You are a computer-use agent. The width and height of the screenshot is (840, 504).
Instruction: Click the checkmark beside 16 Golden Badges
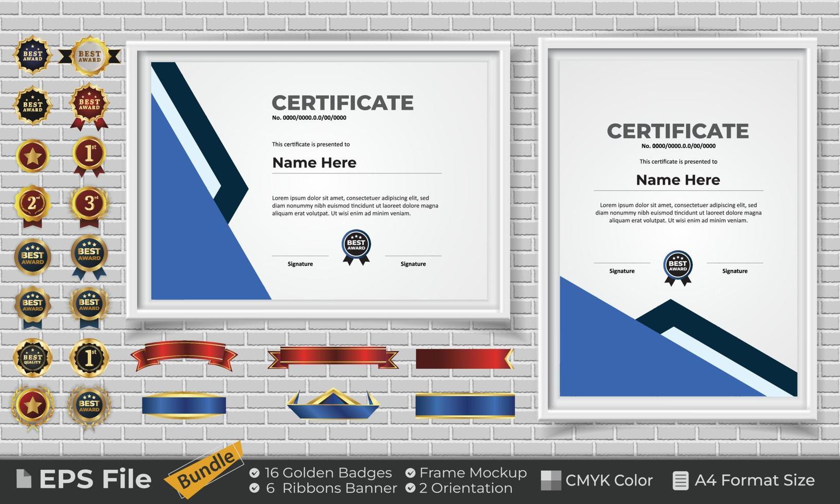[254, 473]
